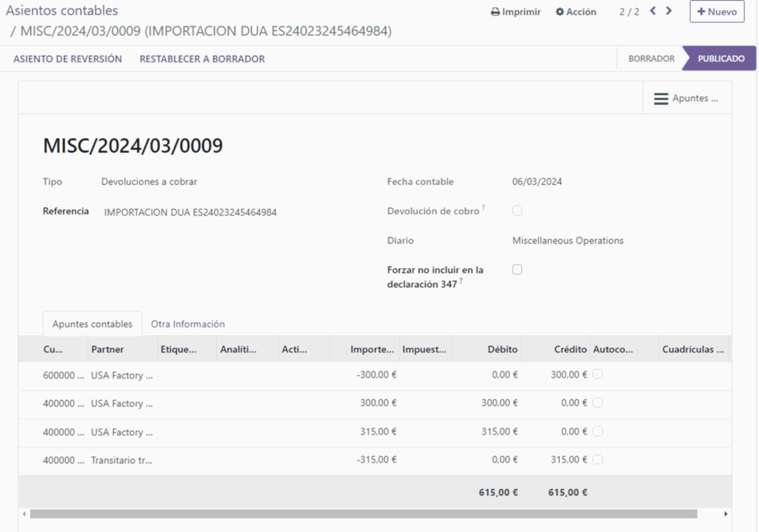The image size is (759, 532).
Task: Click the previous record arrow
Action: (x=652, y=11)
